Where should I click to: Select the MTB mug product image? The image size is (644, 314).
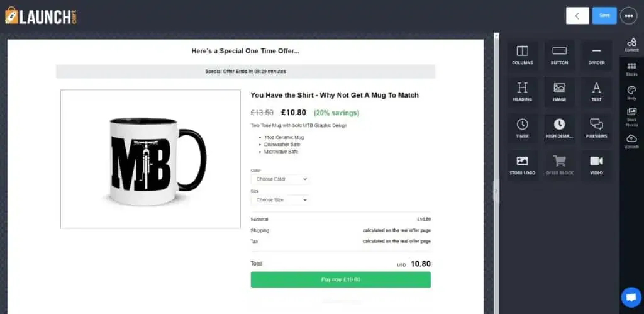pos(150,159)
